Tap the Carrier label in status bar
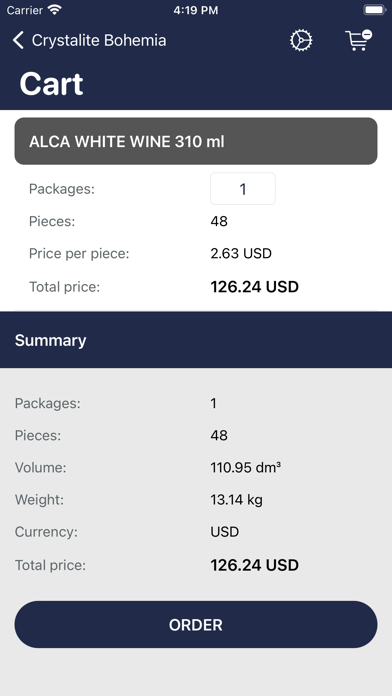Image resolution: width=392 pixels, height=696 pixels. pyautogui.click(x=25, y=10)
